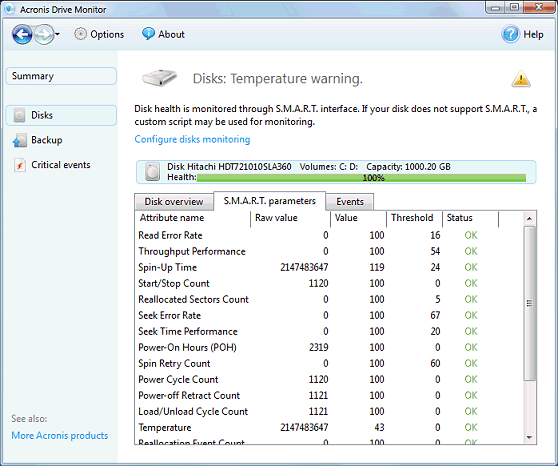This screenshot has height=466, width=558.
Task: Click the raw value 2319
Action: 319,347
